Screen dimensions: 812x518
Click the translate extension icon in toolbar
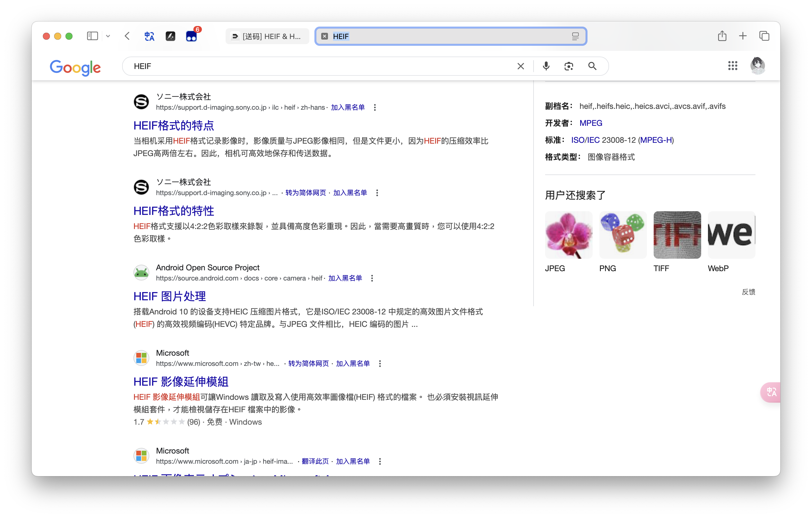coord(149,36)
